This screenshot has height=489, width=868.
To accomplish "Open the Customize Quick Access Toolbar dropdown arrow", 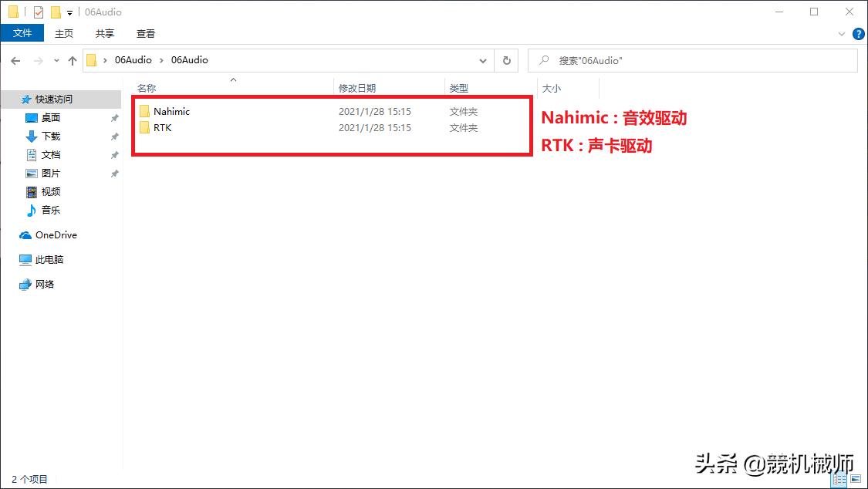I will click(x=69, y=12).
